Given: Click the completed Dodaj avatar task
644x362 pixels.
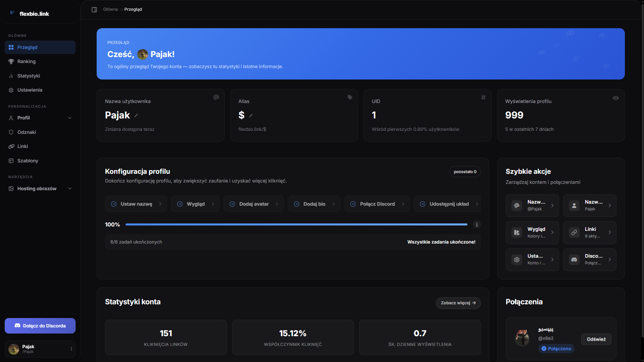Looking at the screenshot, I should click(254, 204).
